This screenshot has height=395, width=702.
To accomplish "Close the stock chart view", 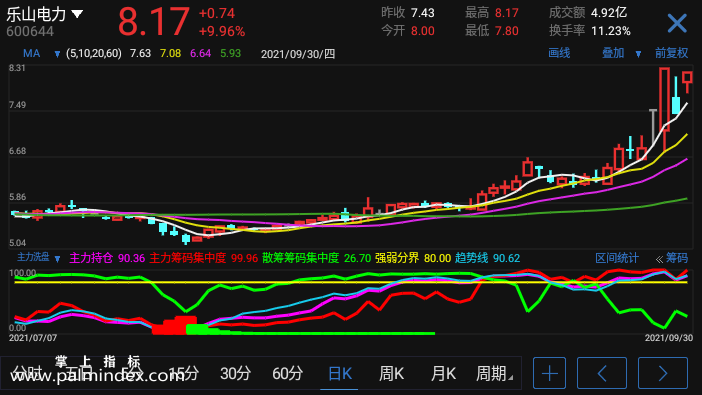I will 676,23.
